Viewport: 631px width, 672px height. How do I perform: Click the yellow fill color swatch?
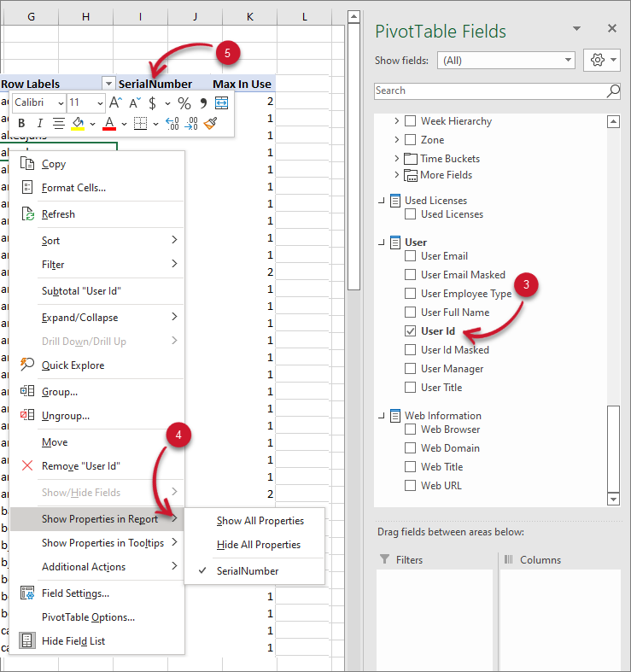click(x=79, y=124)
